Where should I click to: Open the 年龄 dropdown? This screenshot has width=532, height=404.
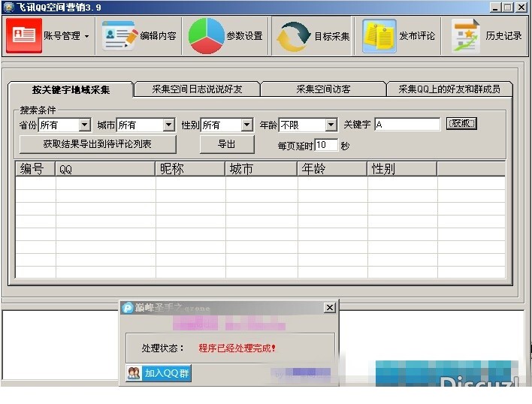(x=331, y=125)
